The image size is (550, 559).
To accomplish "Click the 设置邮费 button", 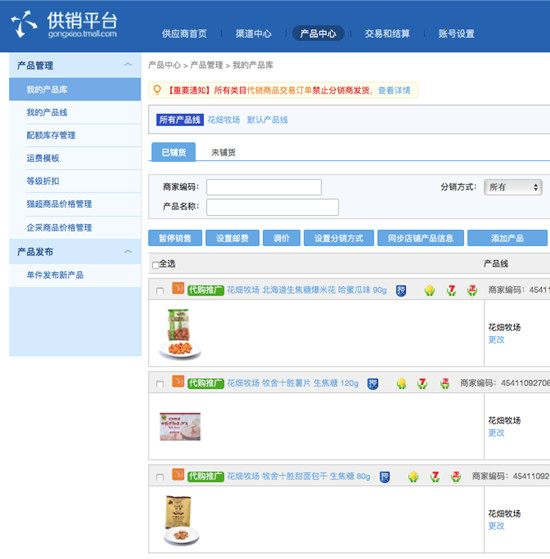I will (x=232, y=238).
